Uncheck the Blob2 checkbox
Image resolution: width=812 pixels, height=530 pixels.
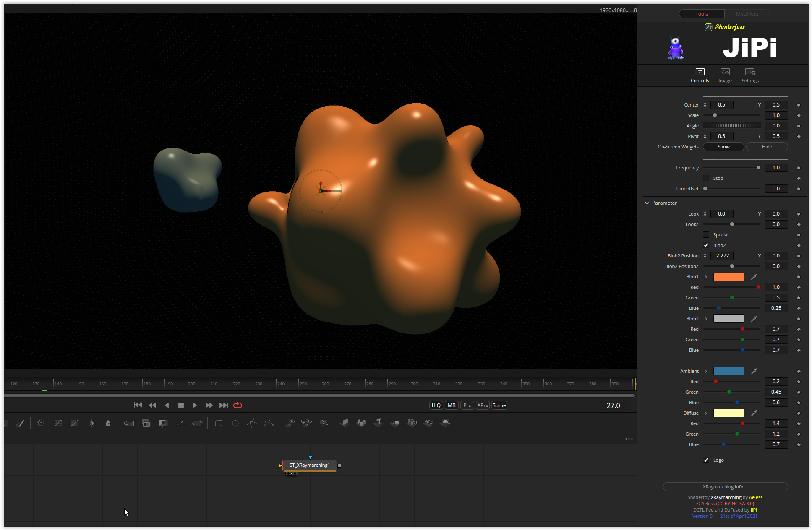[x=706, y=245]
